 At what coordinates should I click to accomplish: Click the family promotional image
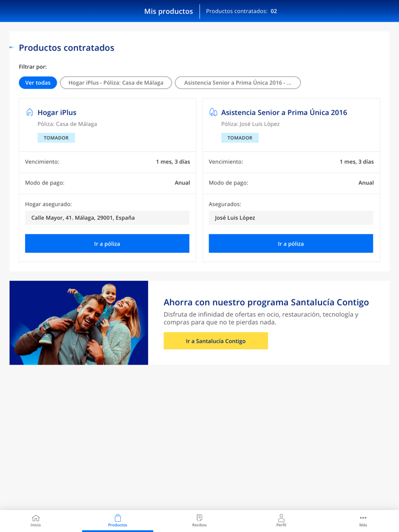click(x=79, y=322)
